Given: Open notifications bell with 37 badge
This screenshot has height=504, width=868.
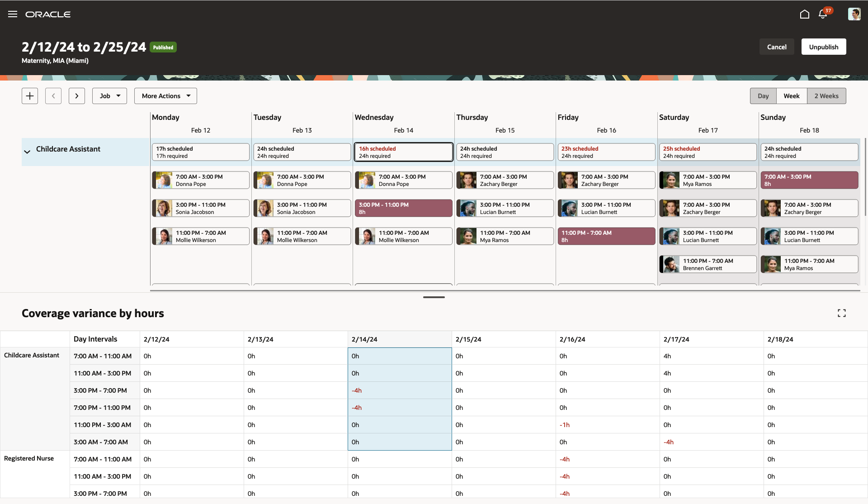Looking at the screenshot, I should click(x=823, y=14).
